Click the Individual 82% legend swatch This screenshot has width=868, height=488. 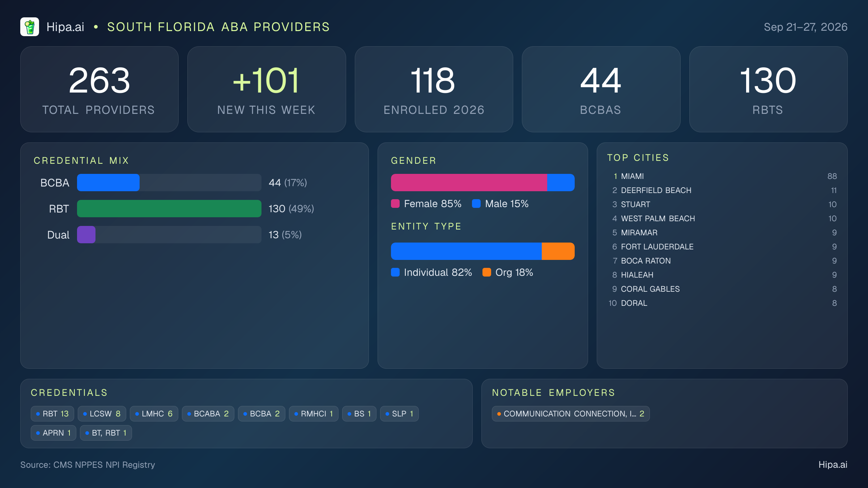pos(395,272)
